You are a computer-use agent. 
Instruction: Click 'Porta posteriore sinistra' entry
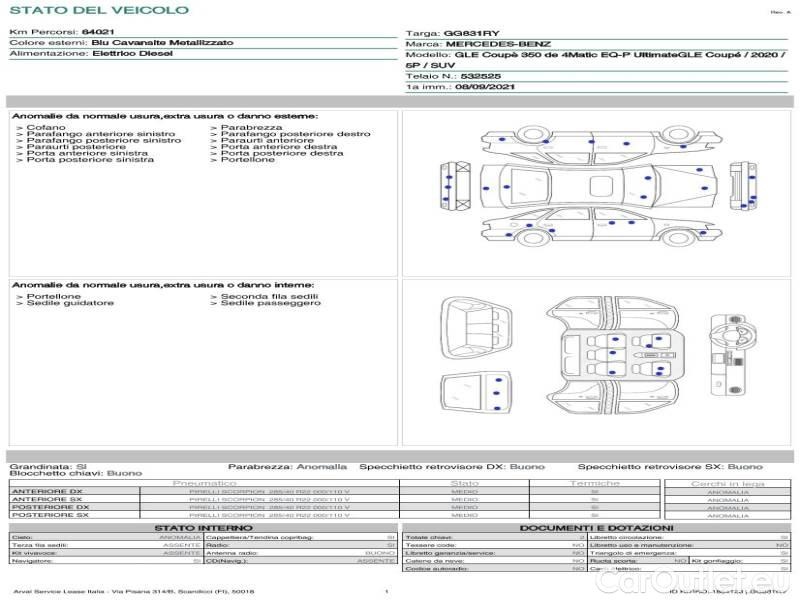point(90,159)
